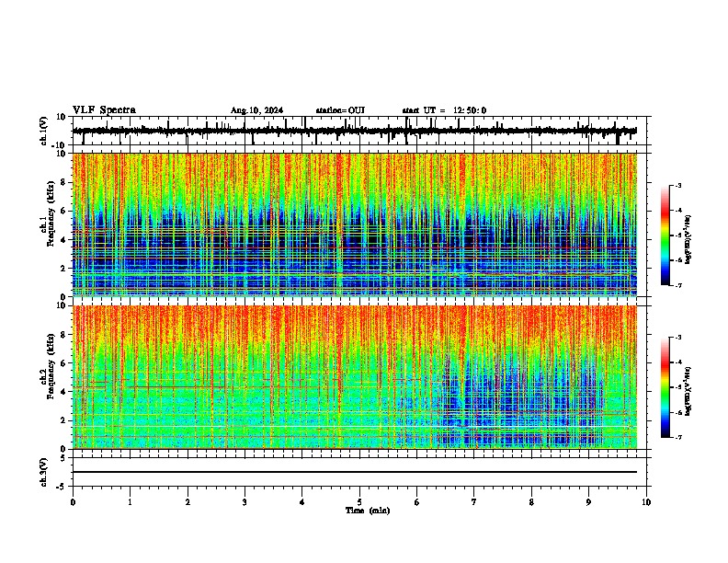Image resolution: width=728 pixels, height=563 pixels.
Task: Click the 'ch.3(V)' axis label
Action: pos(44,472)
